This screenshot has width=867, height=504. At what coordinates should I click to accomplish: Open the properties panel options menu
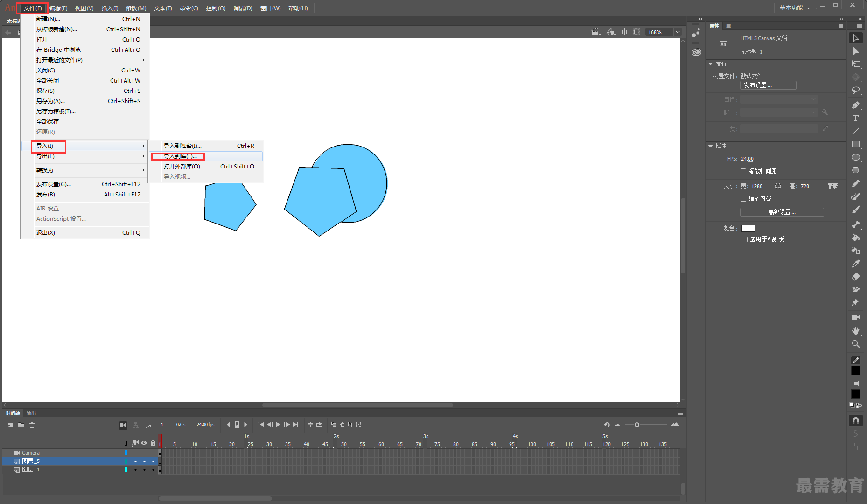click(841, 26)
